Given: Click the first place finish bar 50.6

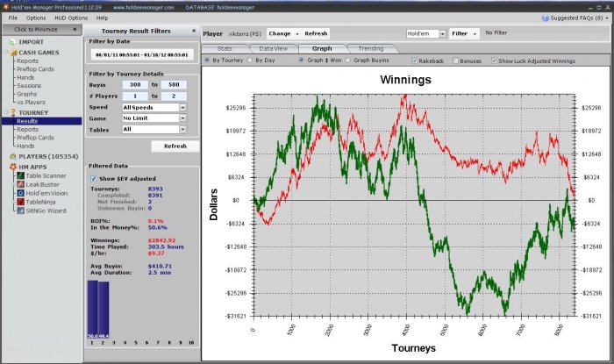Looking at the screenshot, I should (x=92, y=310).
